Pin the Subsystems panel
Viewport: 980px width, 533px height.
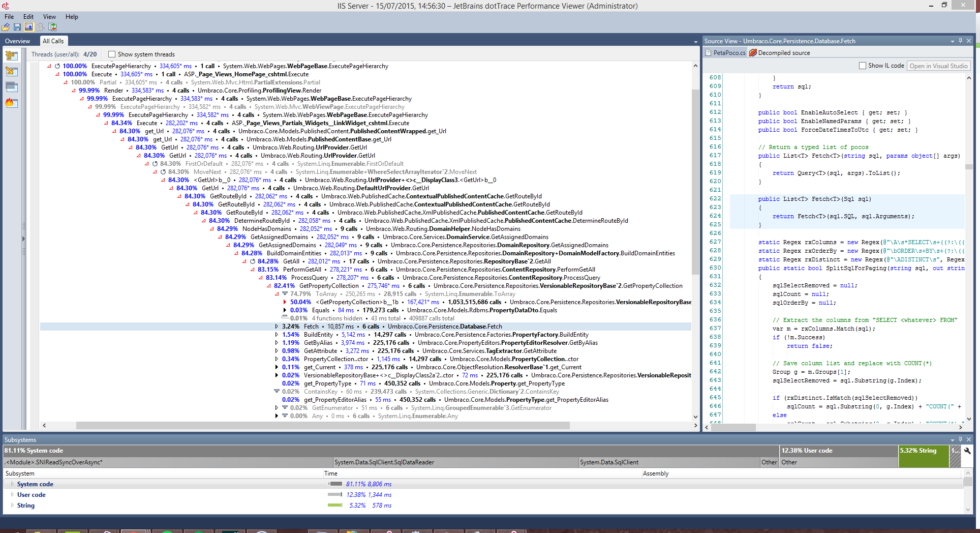960,439
